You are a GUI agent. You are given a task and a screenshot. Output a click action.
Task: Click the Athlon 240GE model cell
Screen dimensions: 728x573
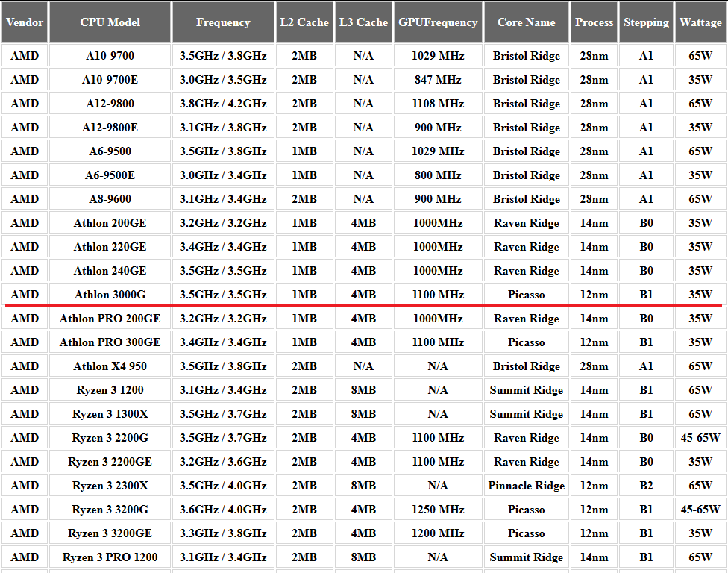[x=110, y=271]
